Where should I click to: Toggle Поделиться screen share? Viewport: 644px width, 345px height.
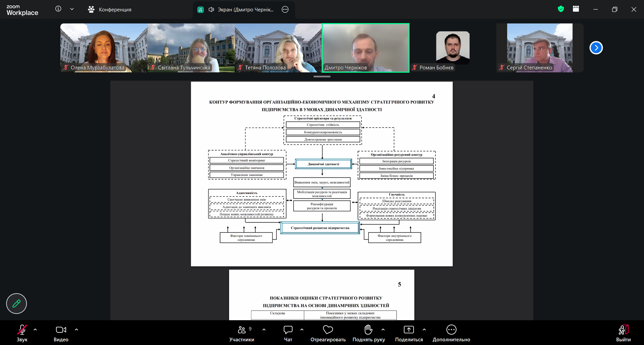point(409,333)
